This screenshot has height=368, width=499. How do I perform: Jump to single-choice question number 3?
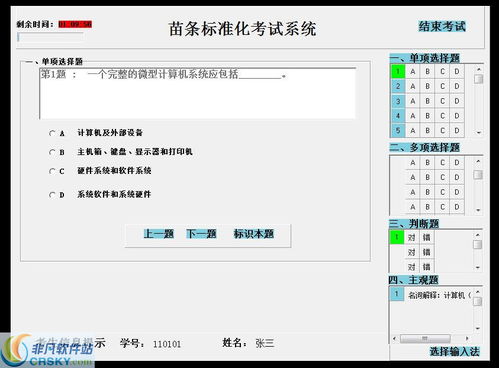pos(398,101)
